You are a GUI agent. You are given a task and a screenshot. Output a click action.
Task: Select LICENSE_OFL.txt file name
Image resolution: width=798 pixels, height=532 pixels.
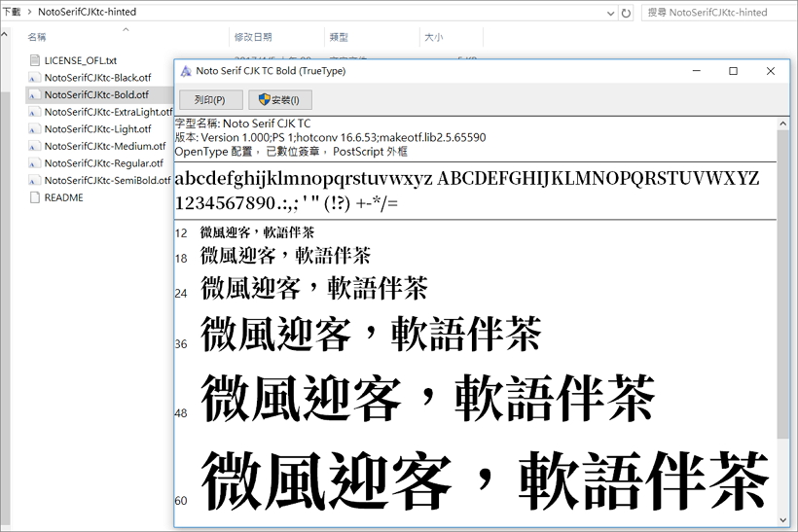(81, 60)
